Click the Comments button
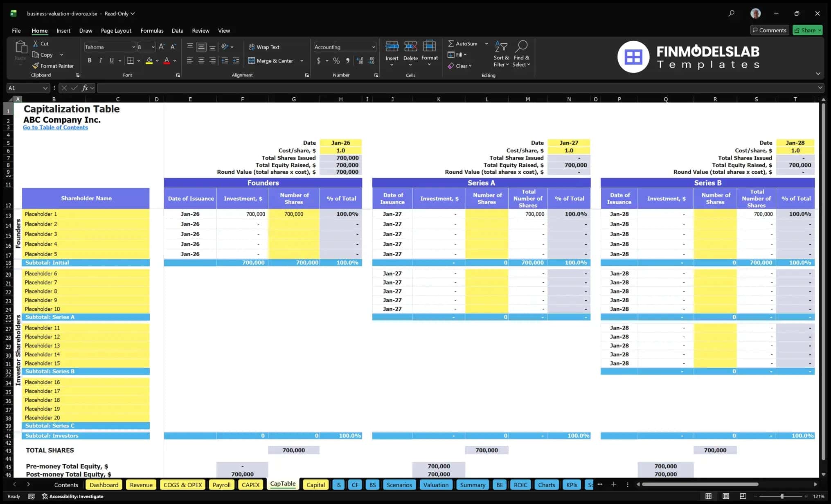 769,30
